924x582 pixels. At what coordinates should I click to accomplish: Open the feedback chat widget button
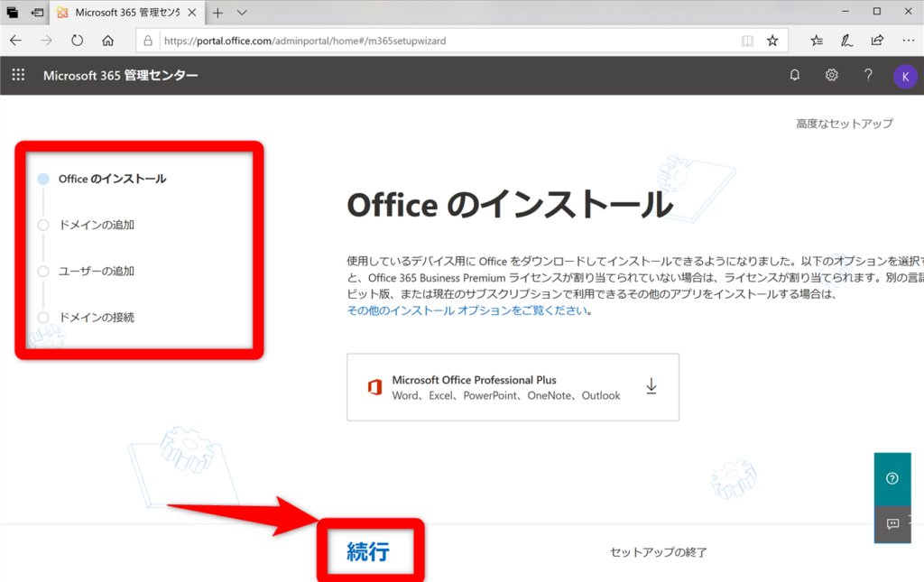[x=892, y=523]
